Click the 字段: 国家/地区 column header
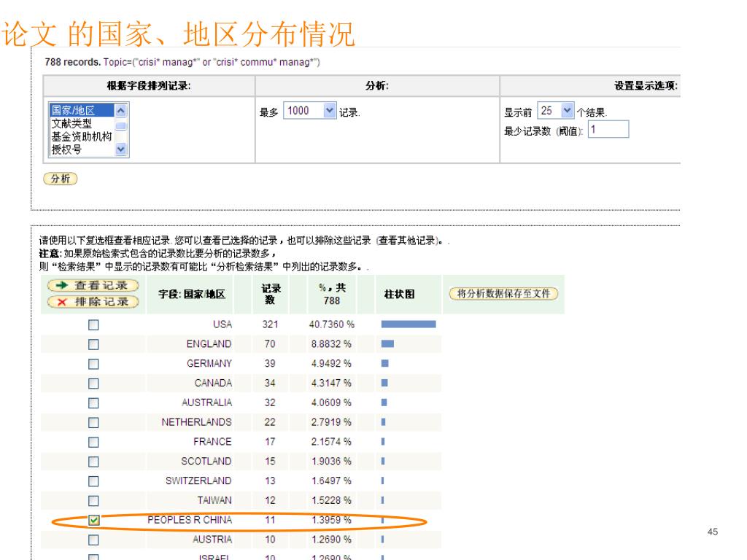Viewport: 747px width, 560px height. point(192,295)
